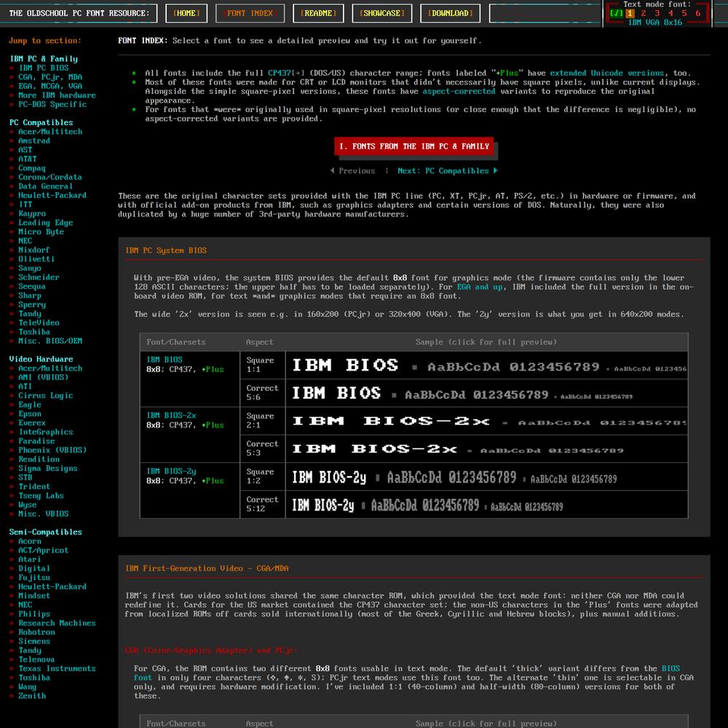Open the ACT/Apricot sidebar link

pyautogui.click(x=43, y=550)
